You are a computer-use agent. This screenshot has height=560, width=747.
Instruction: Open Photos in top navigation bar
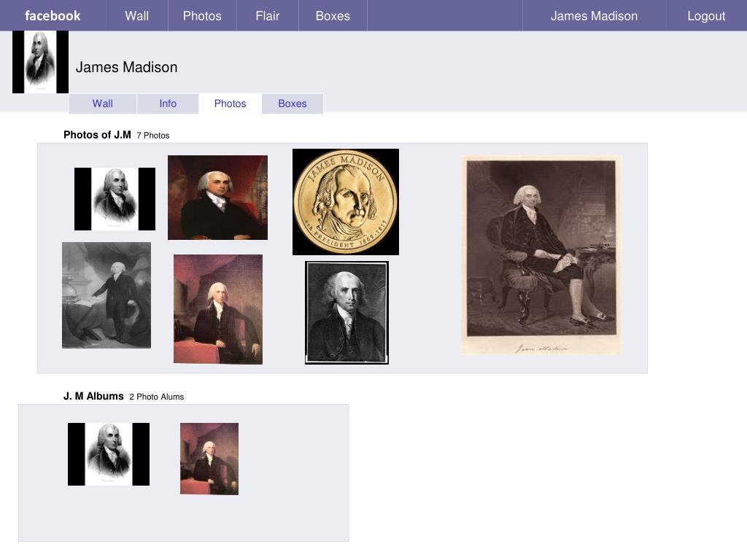[202, 16]
